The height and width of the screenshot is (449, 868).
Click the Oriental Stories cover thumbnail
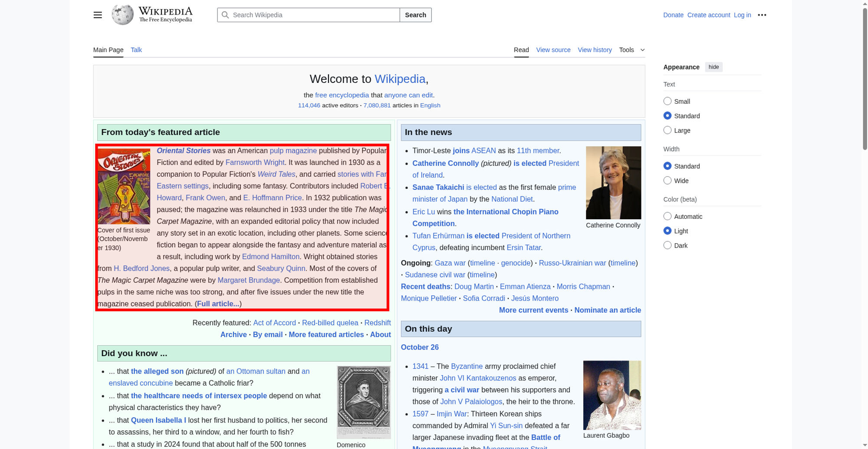(124, 186)
